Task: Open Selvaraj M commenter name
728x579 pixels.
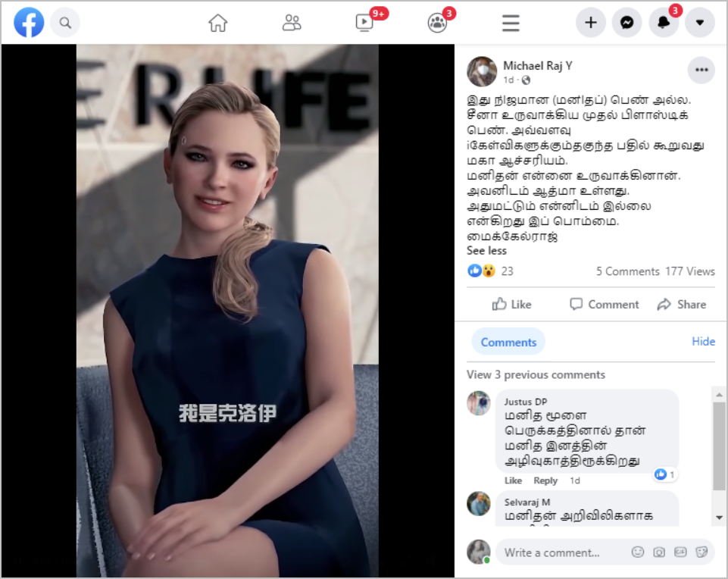Action: 527,502
